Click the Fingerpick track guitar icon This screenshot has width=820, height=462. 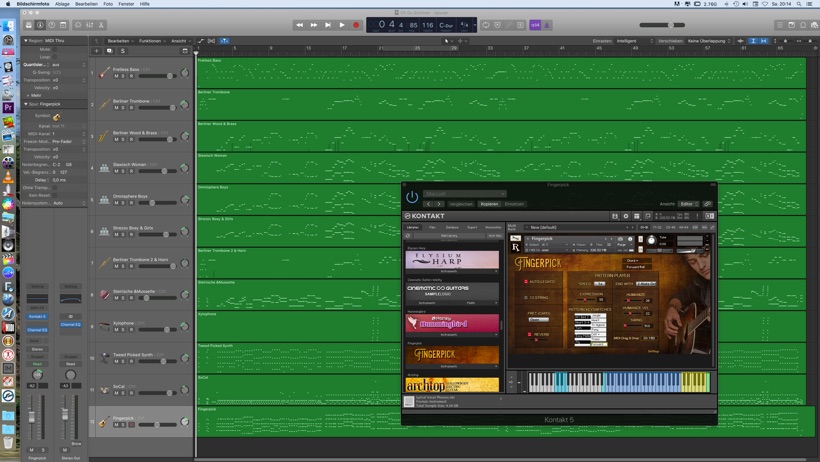(x=104, y=422)
